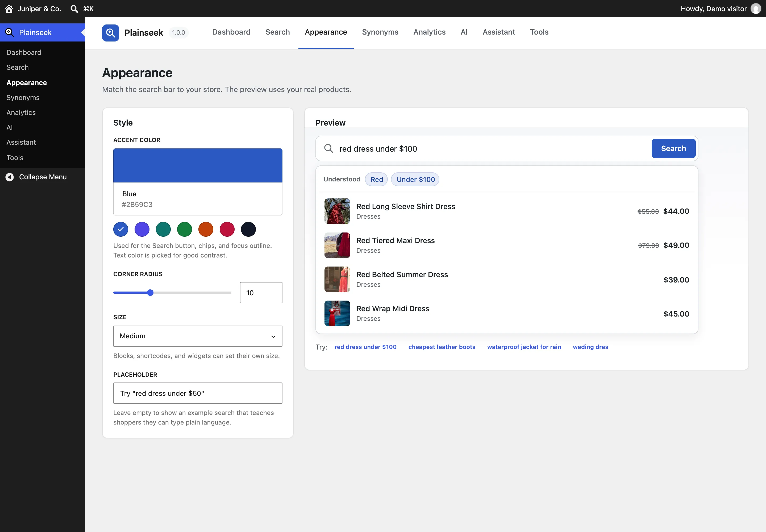Switch to the Dashboard tab
Screen dimensions: 766x532
point(231,32)
